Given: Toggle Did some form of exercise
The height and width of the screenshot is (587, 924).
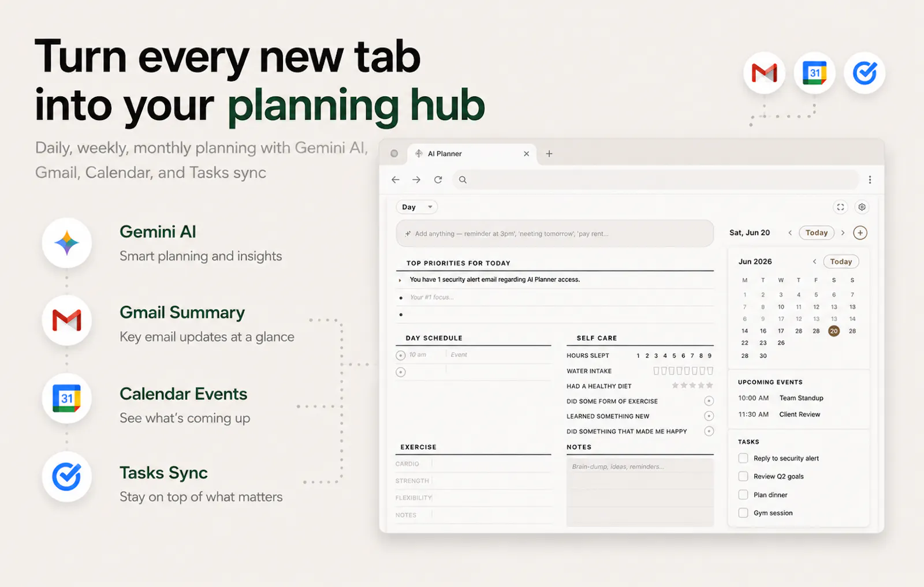Looking at the screenshot, I should pos(709,401).
